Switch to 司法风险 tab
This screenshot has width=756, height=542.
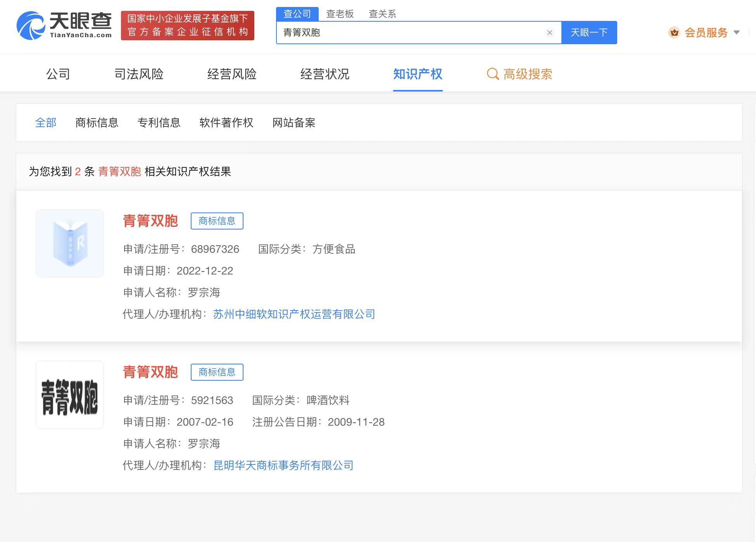[139, 74]
